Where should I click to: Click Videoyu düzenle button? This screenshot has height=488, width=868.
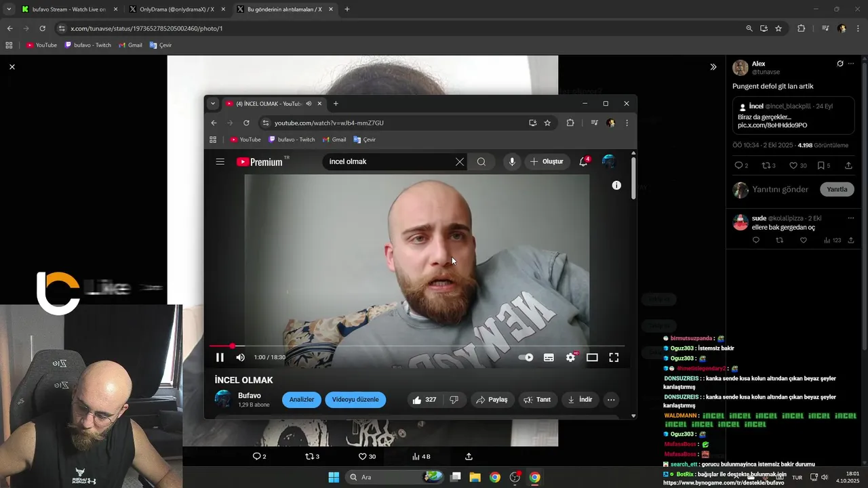coord(355,400)
